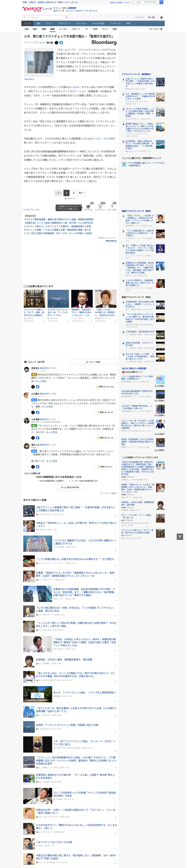The width and height of the screenshot is (186, 868).
Task: Open the ライブ tab in top navigation
Action: [49, 24]
